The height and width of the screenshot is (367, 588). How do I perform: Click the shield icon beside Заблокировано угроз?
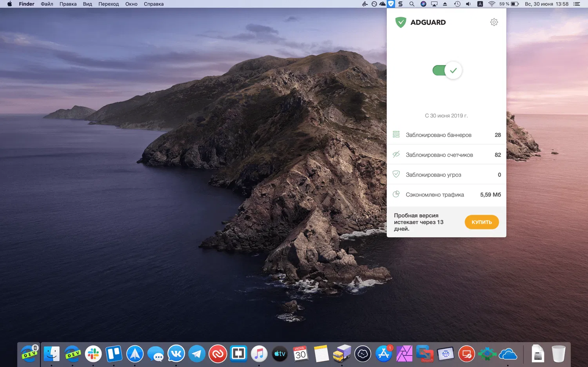pos(396,174)
